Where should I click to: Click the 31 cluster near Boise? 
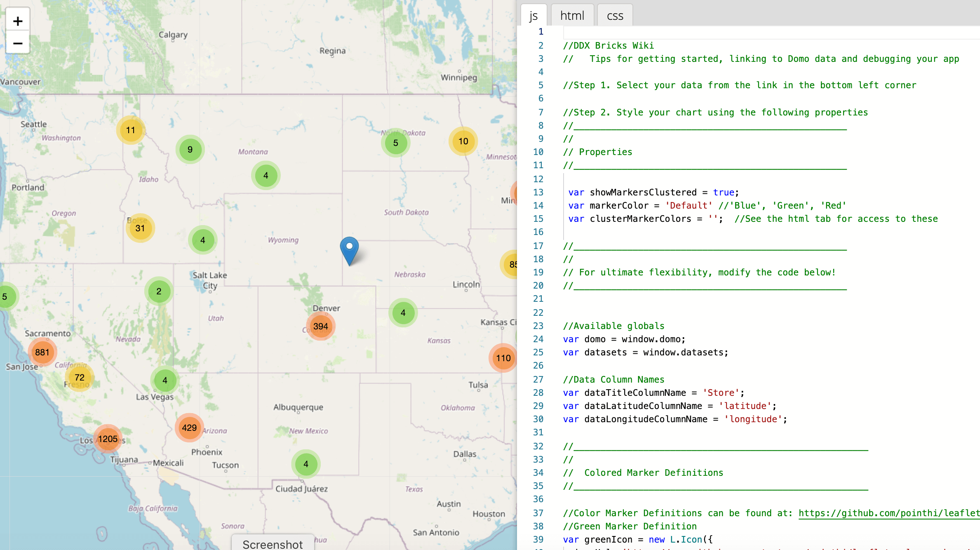point(140,228)
